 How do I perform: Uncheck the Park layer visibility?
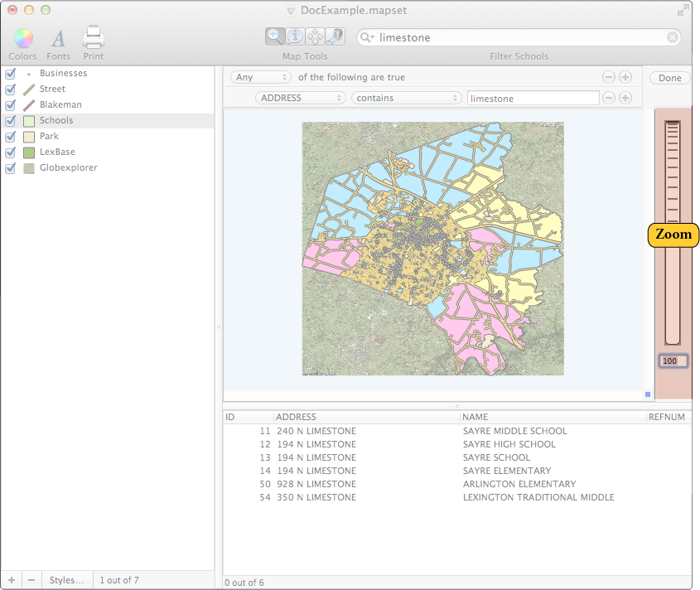pos(11,136)
